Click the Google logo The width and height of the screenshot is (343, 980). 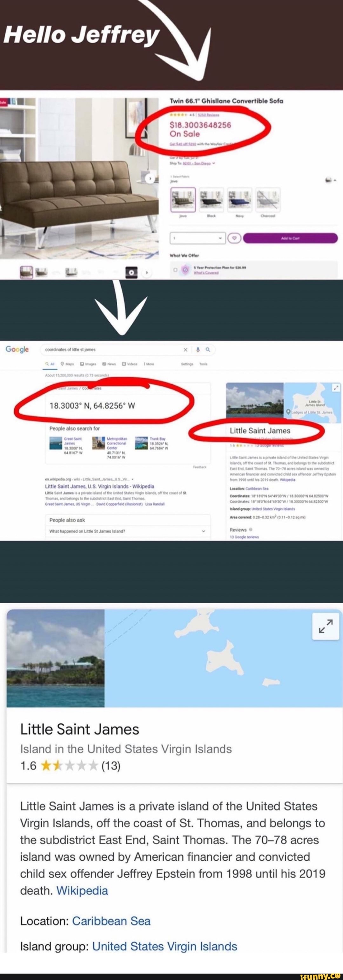click(x=17, y=350)
